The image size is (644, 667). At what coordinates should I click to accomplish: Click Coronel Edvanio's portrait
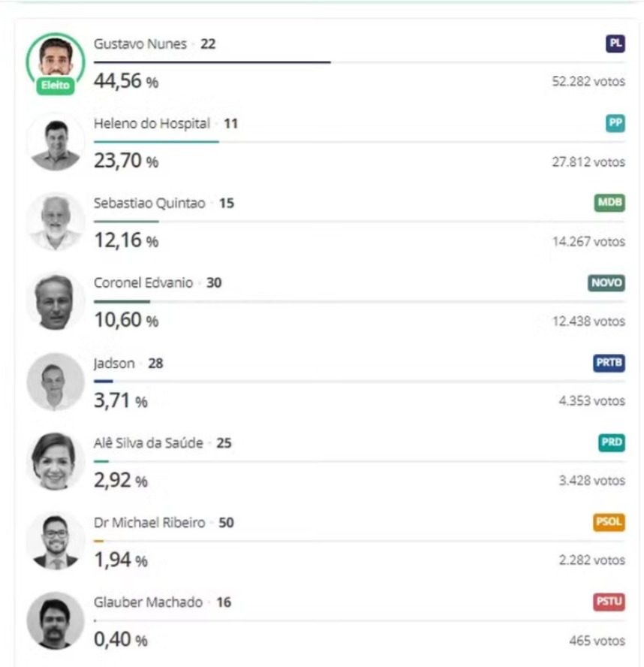coord(55,302)
